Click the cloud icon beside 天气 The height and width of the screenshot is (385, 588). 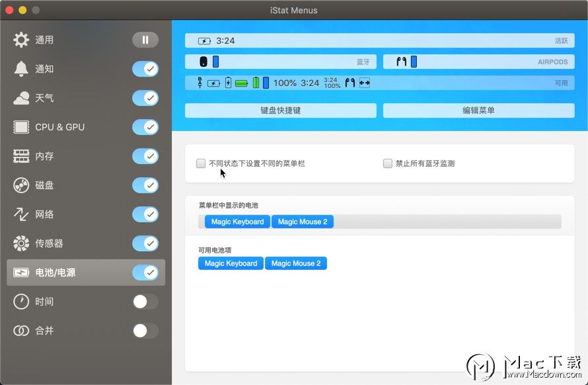pyautogui.click(x=21, y=98)
